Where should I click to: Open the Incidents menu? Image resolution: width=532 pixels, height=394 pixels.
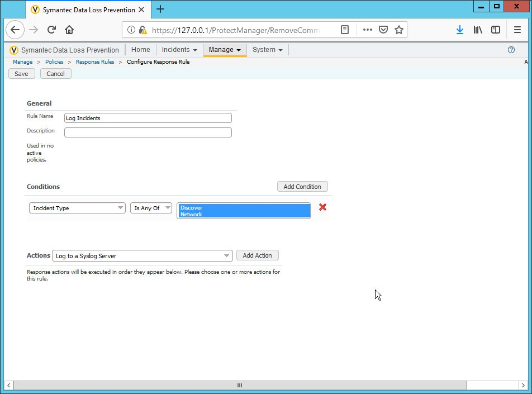(179, 50)
